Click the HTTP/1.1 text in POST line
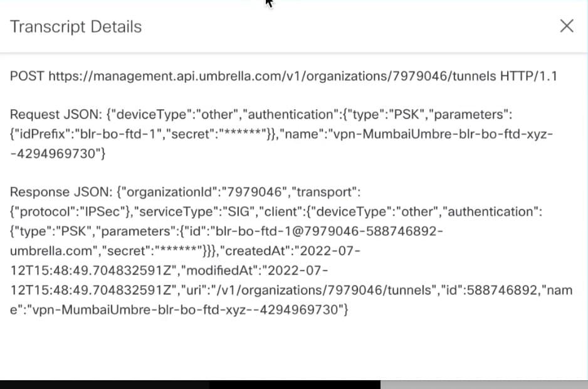The width and height of the screenshot is (588, 389). pos(528,76)
